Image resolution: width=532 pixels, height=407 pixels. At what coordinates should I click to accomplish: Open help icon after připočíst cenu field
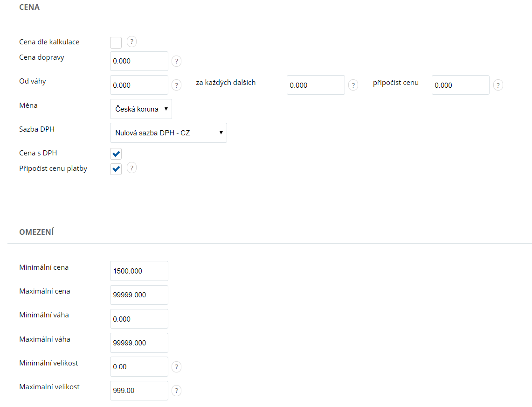[498, 85]
